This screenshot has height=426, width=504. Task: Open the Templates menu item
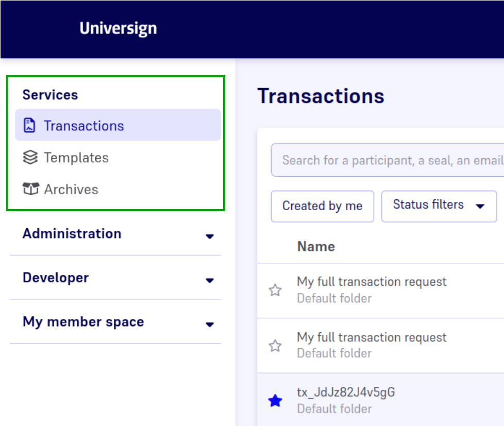(76, 158)
